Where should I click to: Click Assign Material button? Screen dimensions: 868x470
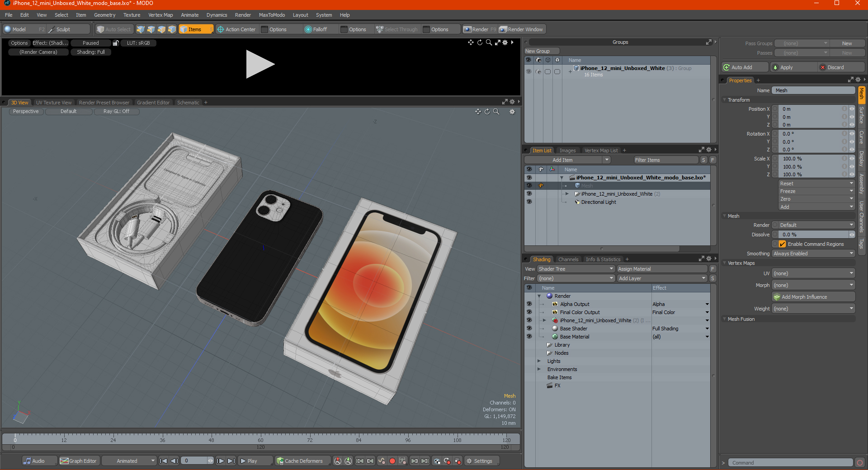[x=662, y=269]
